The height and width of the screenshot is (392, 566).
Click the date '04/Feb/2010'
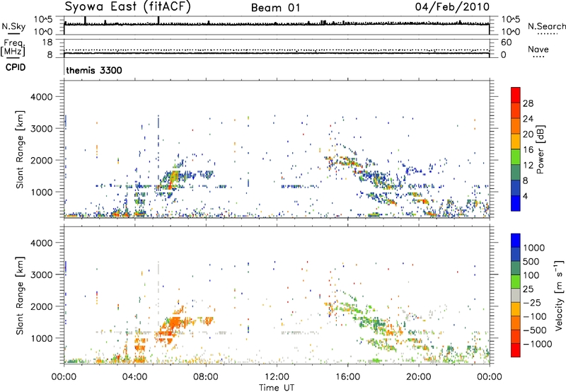(x=452, y=6)
